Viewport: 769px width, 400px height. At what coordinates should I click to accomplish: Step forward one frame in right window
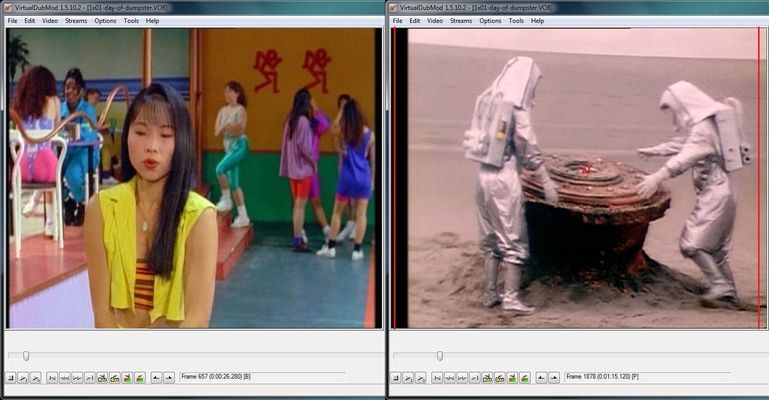[x=462, y=377]
